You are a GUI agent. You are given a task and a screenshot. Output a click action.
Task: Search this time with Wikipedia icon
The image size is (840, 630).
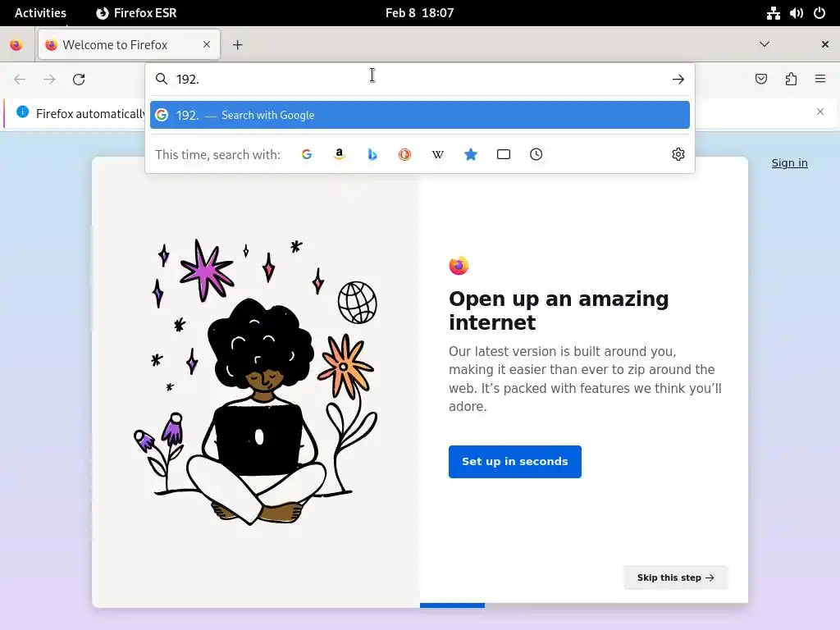coord(438,154)
